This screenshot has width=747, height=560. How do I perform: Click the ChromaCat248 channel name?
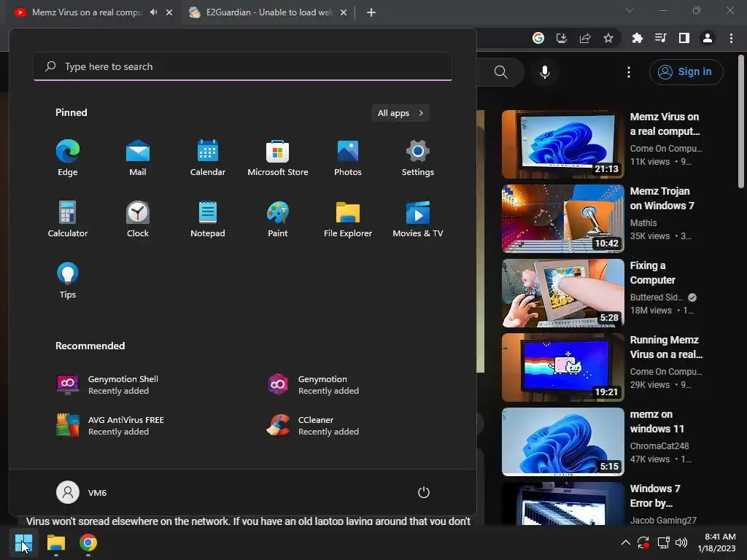pyautogui.click(x=659, y=446)
